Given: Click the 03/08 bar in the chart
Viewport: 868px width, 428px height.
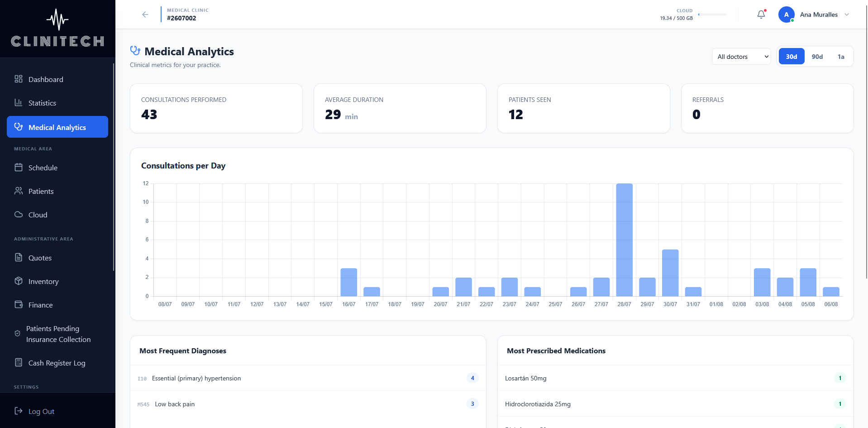Looking at the screenshot, I should pyautogui.click(x=762, y=282).
